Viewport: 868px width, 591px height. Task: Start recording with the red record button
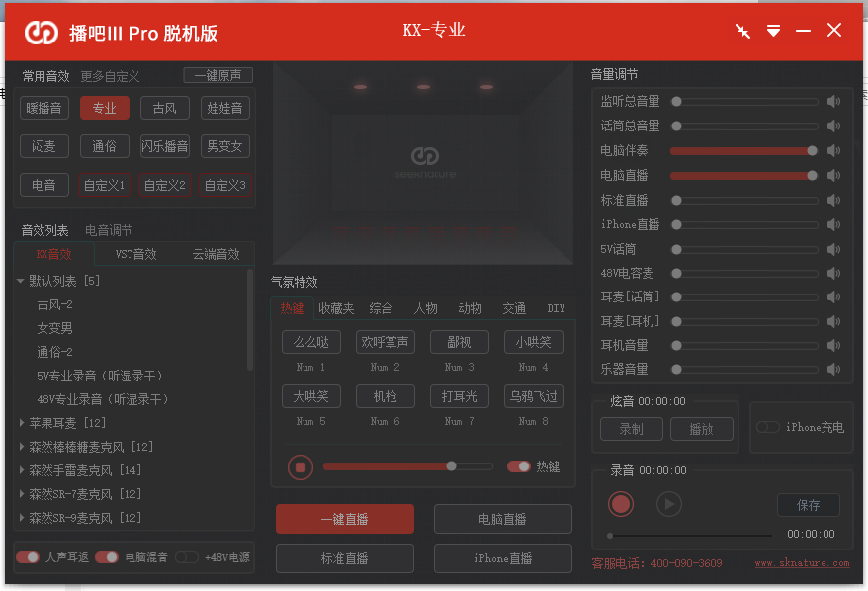(x=621, y=504)
